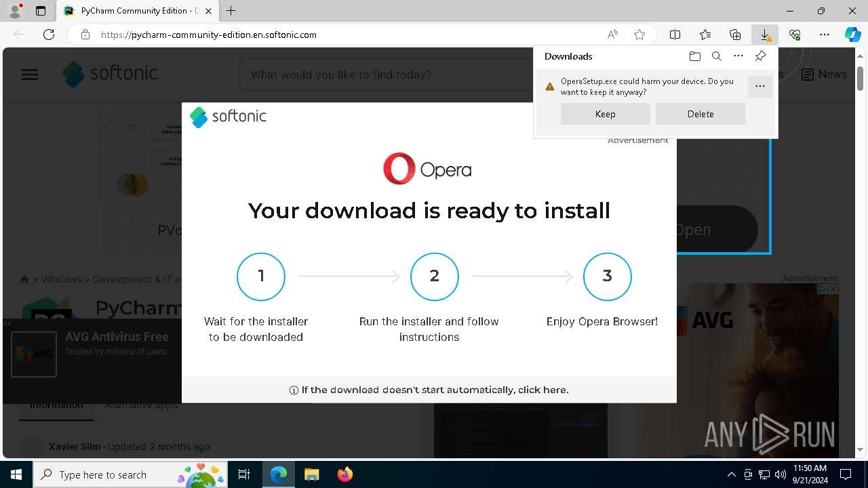Click the Softonic logo in the popup
Image resolution: width=868 pixels, height=488 pixels.
point(228,117)
